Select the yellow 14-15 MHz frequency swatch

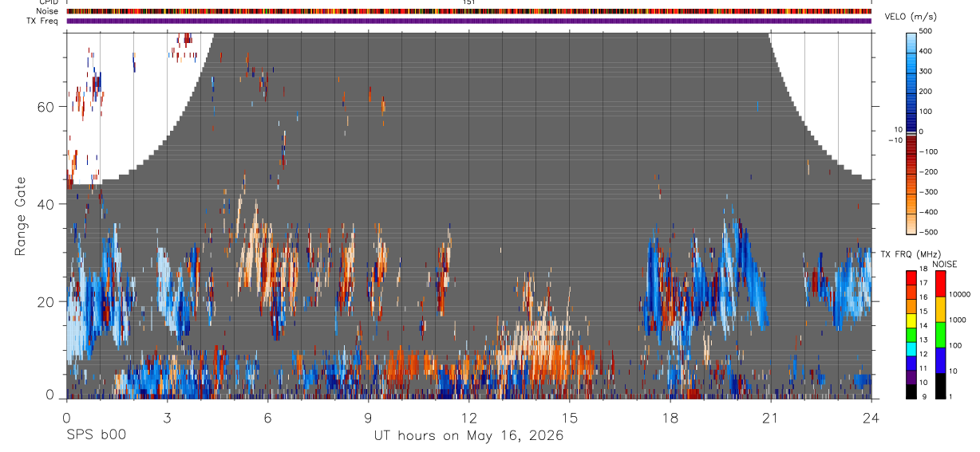click(x=911, y=320)
